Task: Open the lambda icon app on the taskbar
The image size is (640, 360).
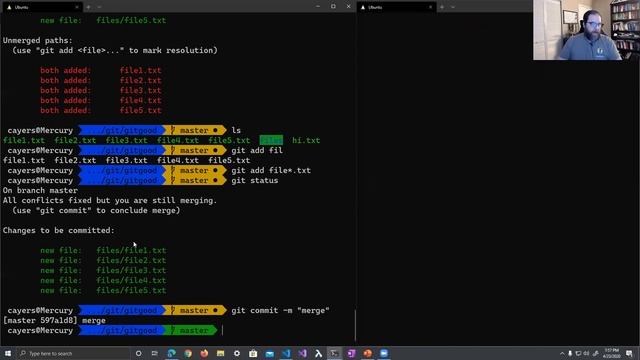Action: (x=318, y=353)
